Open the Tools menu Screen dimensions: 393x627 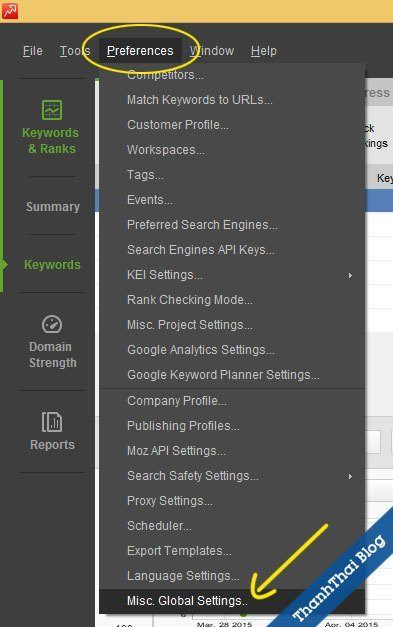click(75, 51)
